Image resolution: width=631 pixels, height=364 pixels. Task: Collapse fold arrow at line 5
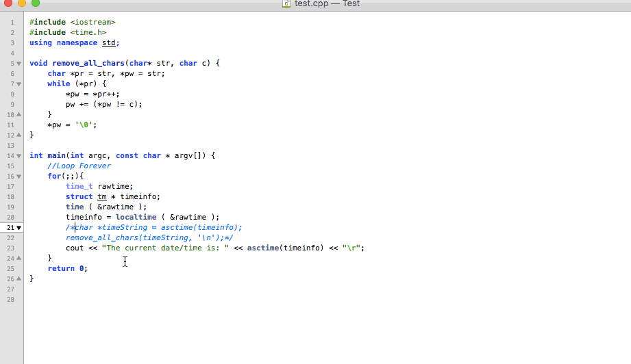click(x=19, y=64)
